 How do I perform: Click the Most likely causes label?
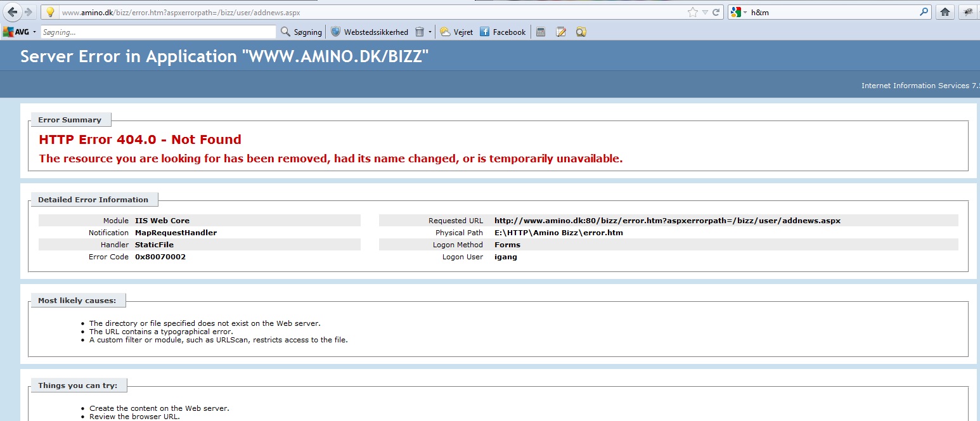77,301
